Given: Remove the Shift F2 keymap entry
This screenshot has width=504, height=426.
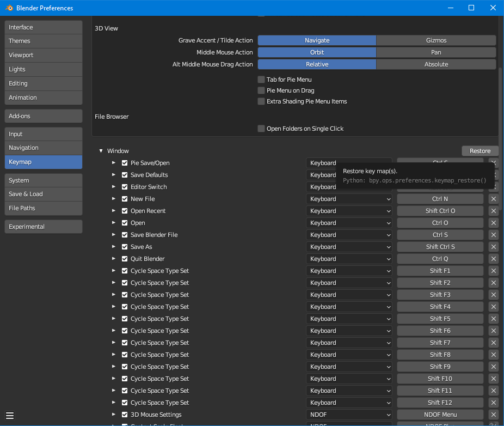Looking at the screenshot, I should pyautogui.click(x=494, y=283).
